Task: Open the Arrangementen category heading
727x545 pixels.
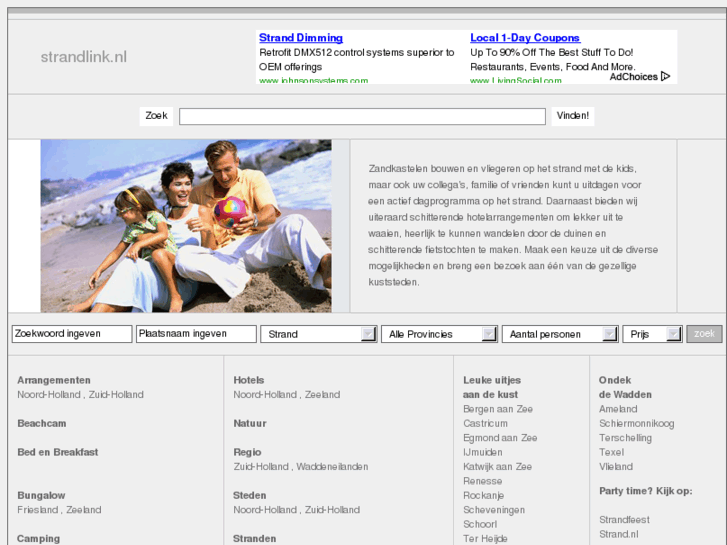Action: tap(54, 380)
